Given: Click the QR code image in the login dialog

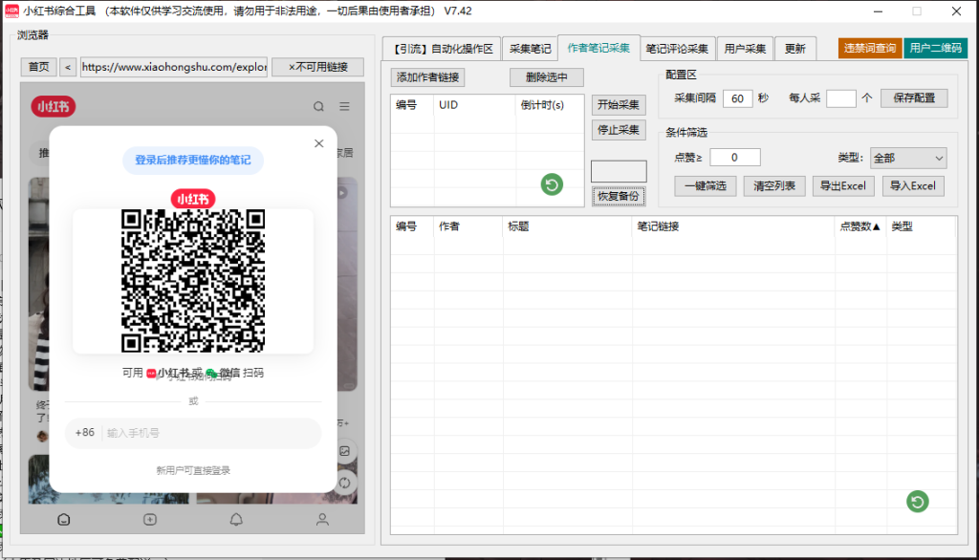Looking at the screenshot, I should point(193,281).
